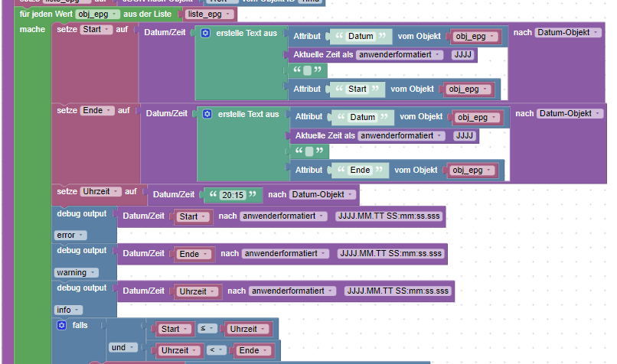Open the 'und' logic operator dropdown
Image resolution: width=617 pixels, height=364 pixels.
pyautogui.click(x=123, y=347)
